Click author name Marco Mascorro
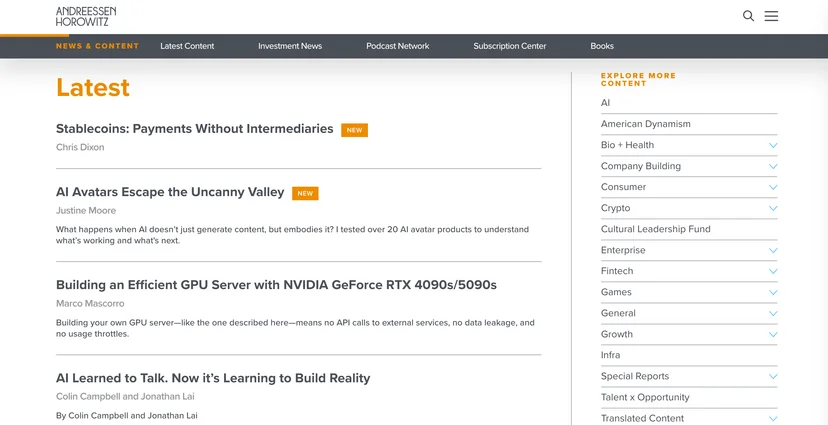 click(90, 304)
